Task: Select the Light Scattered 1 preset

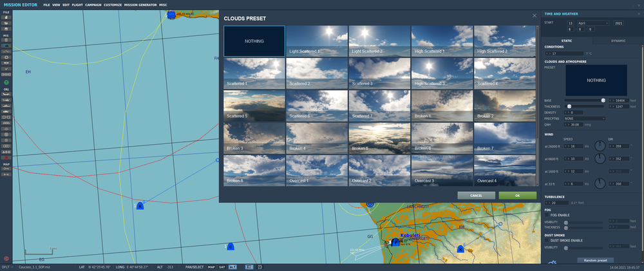Action: point(317,41)
